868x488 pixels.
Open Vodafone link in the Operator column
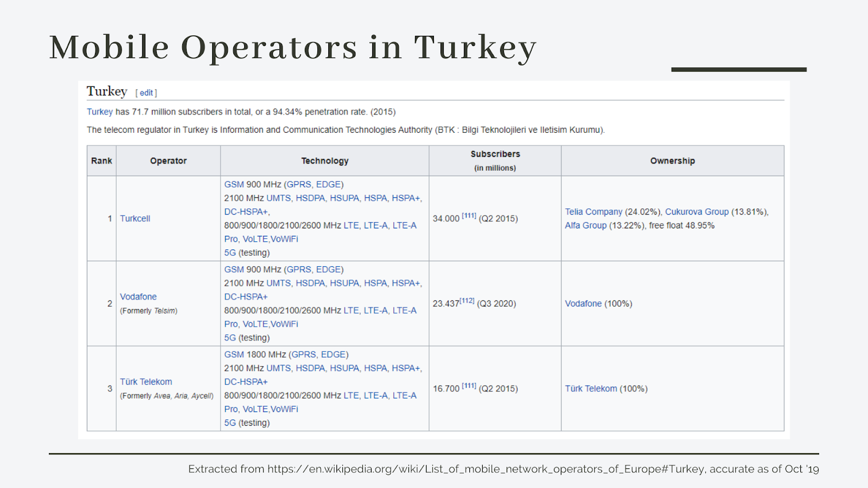138,297
